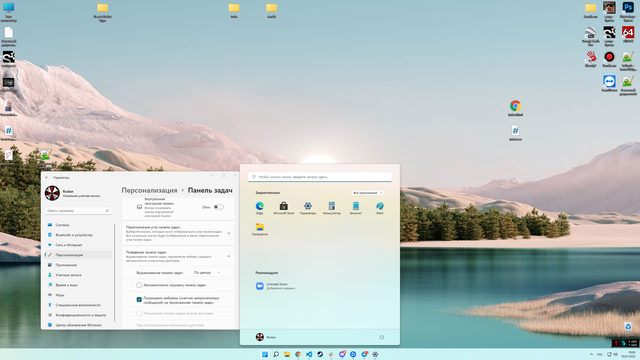Open AIDA64 desktop shortcut
The image size is (640, 360).
628,34
